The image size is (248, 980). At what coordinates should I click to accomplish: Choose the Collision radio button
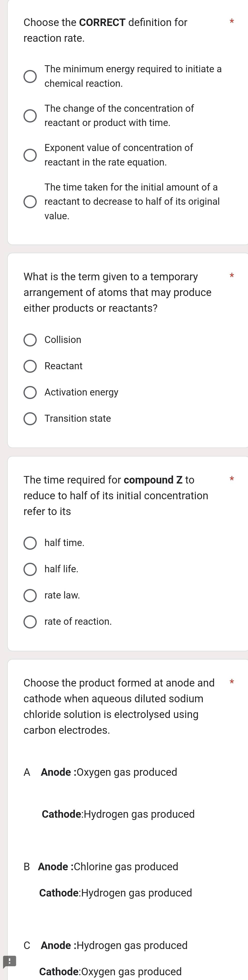pyautogui.click(x=30, y=340)
